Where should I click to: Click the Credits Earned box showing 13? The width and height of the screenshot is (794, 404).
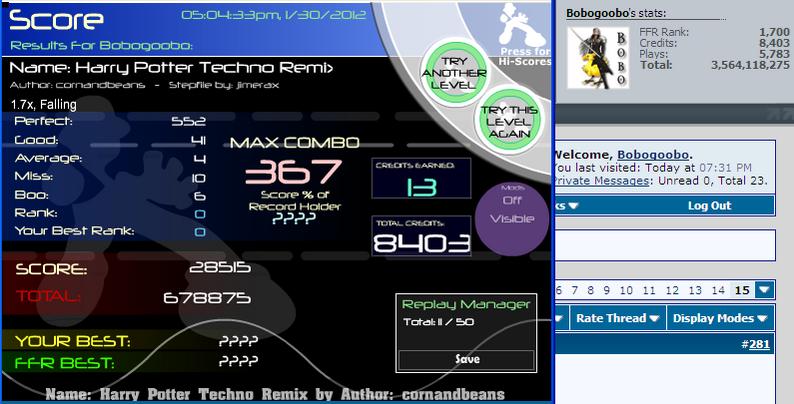pyautogui.click(x=421, y=178)
